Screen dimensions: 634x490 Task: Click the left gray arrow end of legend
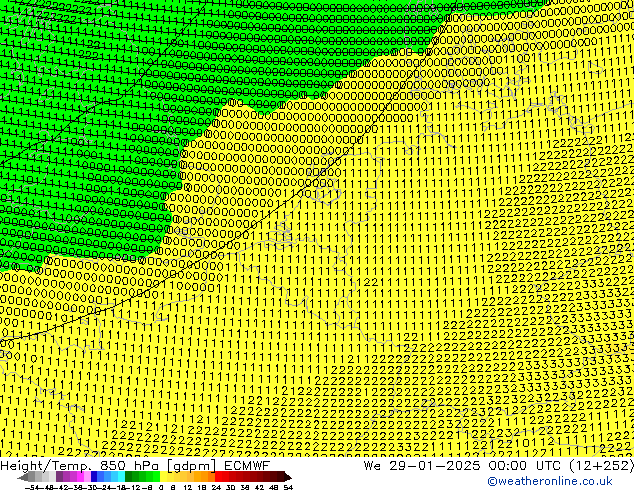point(23,477)
